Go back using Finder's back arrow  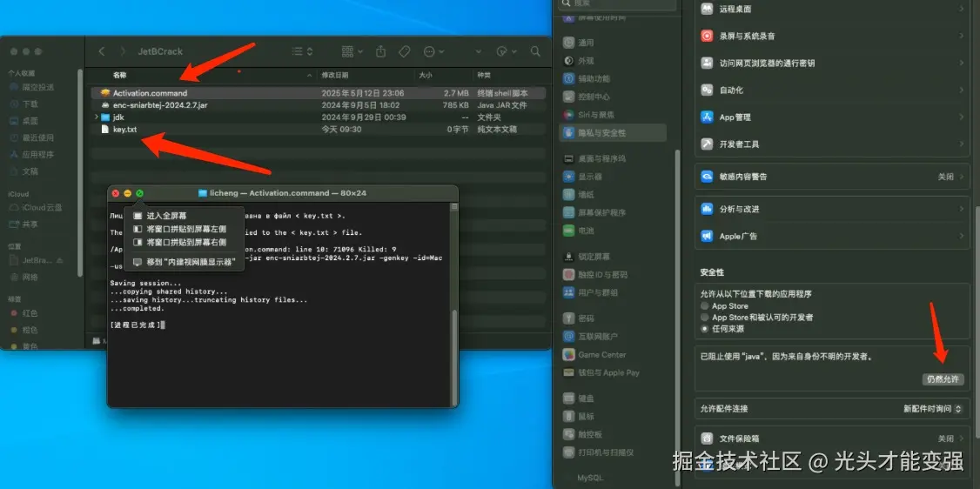(x=102, y=51)
